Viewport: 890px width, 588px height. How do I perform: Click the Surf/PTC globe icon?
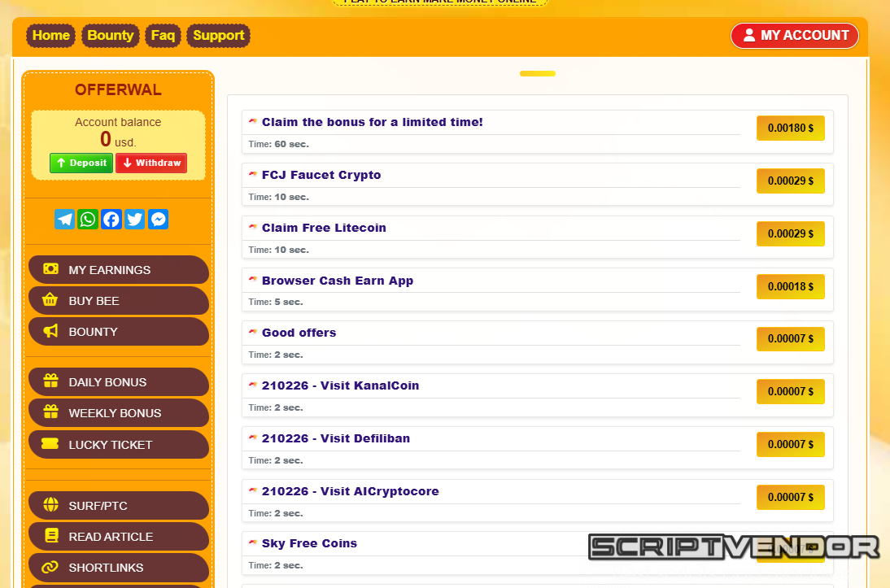[x=50, y=505]
